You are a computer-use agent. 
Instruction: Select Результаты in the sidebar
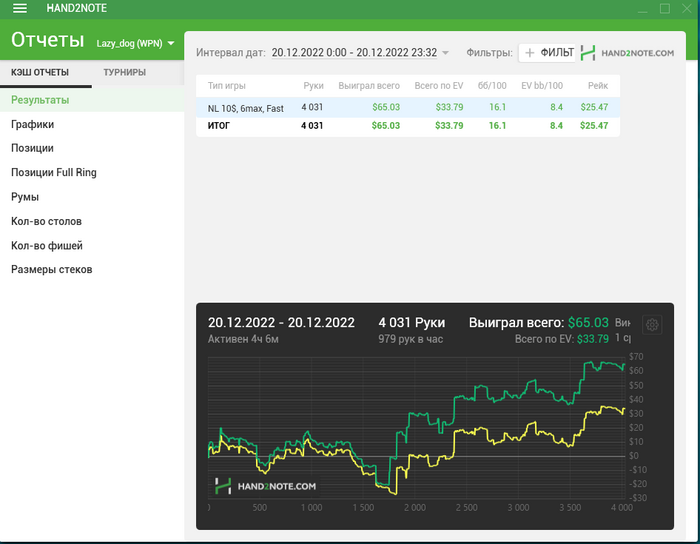point(92,100)
